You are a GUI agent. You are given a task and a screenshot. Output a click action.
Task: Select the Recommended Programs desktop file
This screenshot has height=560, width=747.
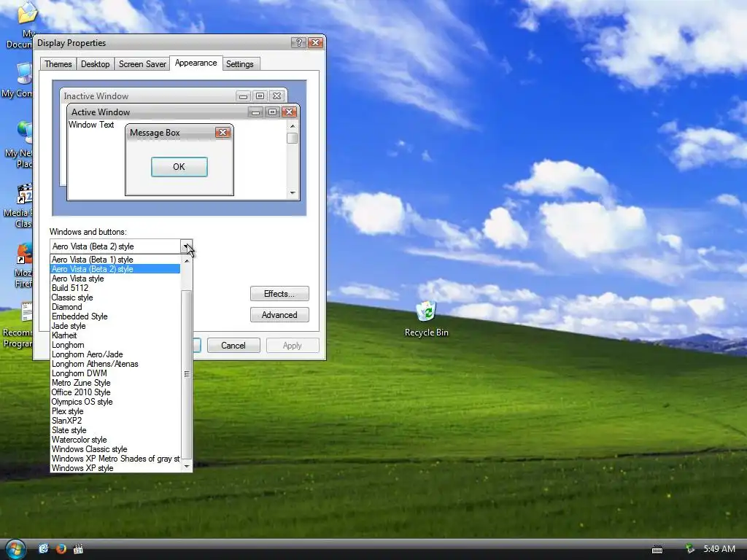coord(18,325)
